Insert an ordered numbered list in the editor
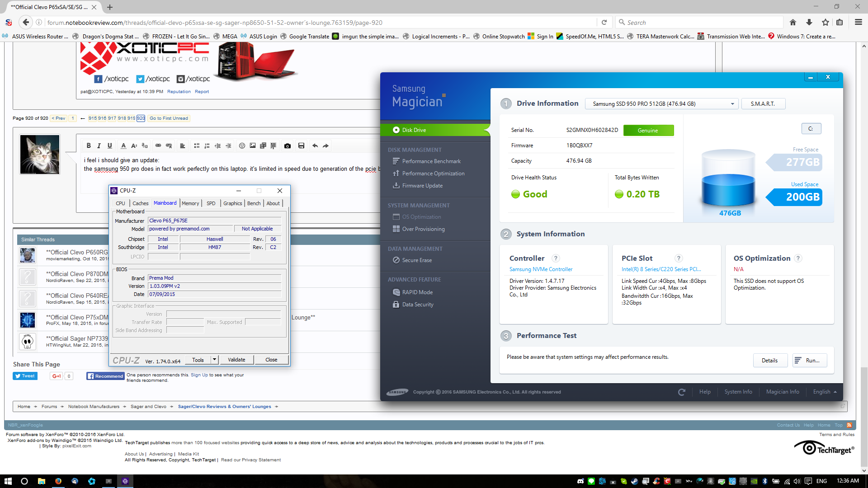Image resolution: width=868 pixels, height=488 pixels. coord(207,145)
